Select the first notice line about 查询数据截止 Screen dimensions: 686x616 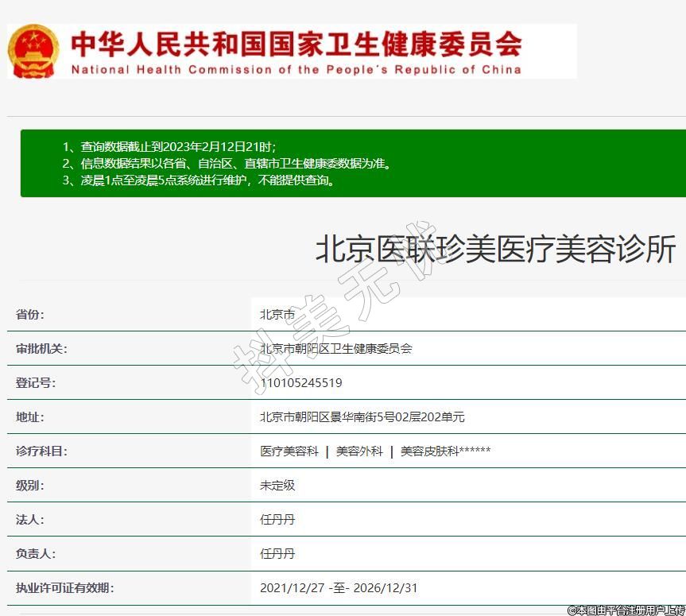169,146
